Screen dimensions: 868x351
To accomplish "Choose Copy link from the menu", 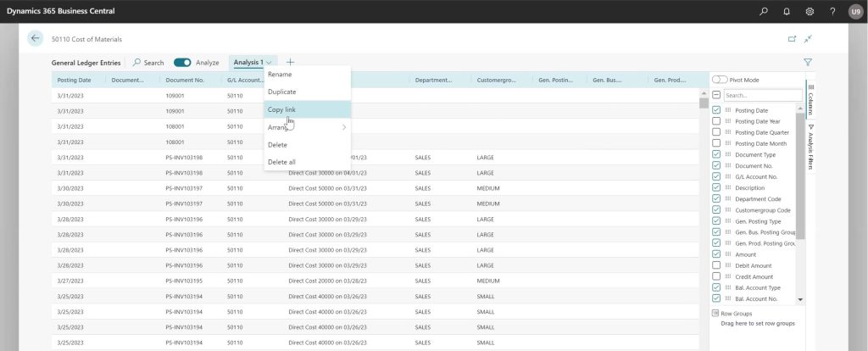I will [x=307, y=109].
